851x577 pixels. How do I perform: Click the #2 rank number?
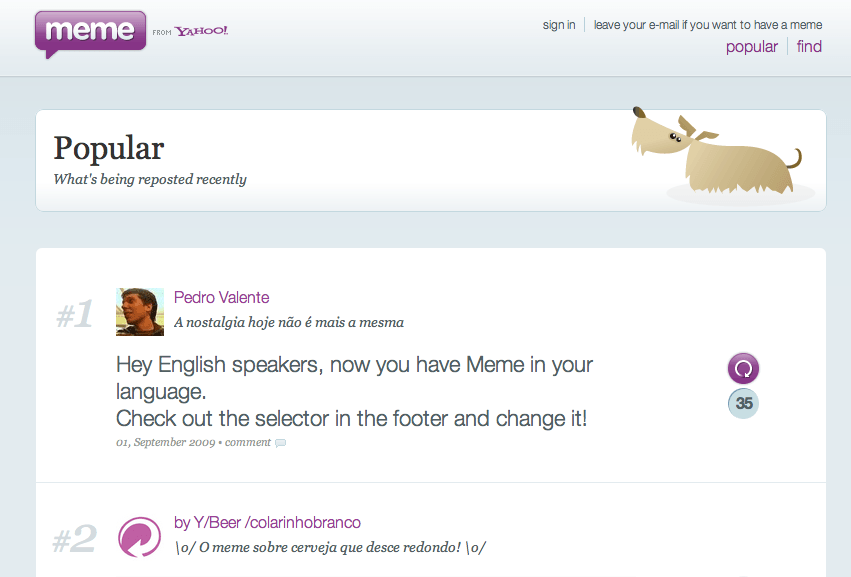74,539
